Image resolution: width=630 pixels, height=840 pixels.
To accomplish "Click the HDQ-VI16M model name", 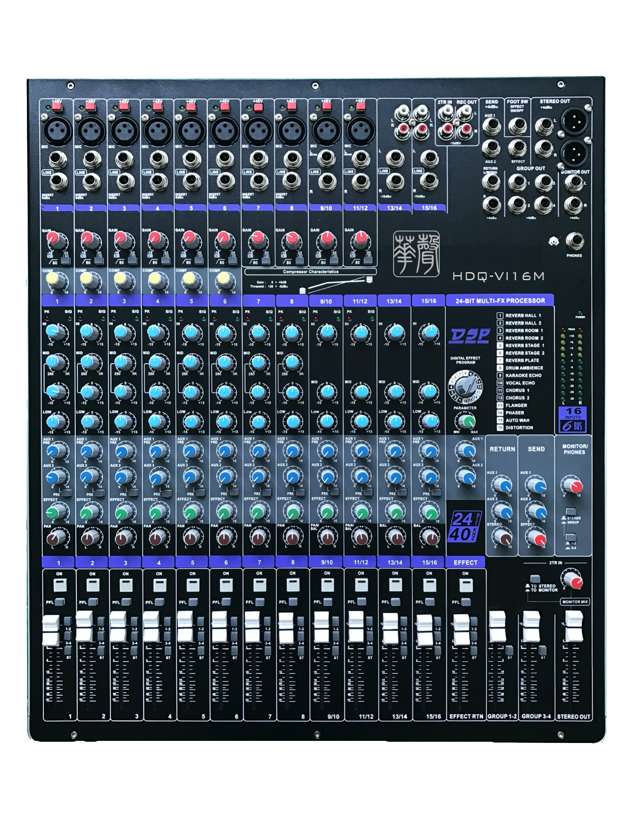I will [x=499, y=276].
